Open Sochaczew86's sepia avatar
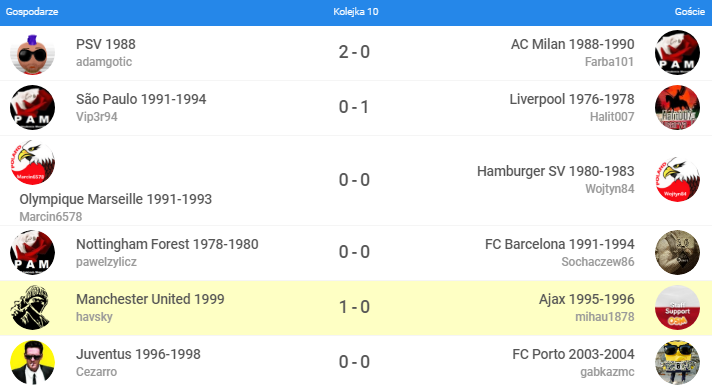 tap(677, 253)
